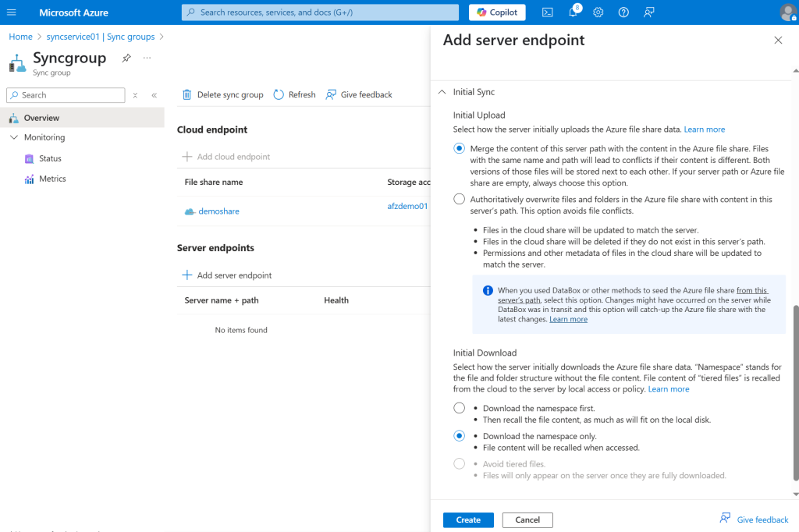This screenshot has width=799, height=532.
Task: Click the Health column header
Action: [x=336, y=300]
